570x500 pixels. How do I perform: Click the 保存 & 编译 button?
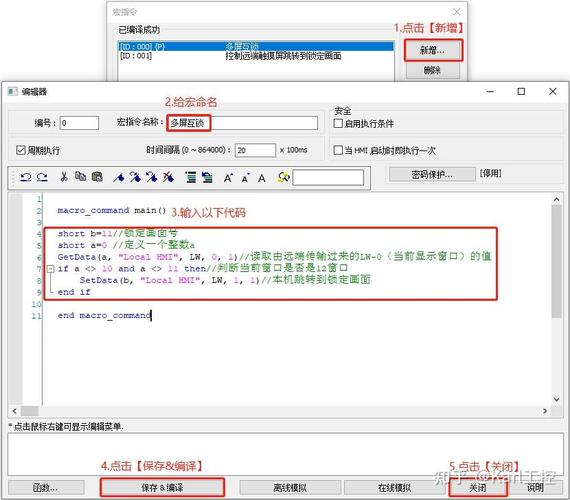click(162, 488)
